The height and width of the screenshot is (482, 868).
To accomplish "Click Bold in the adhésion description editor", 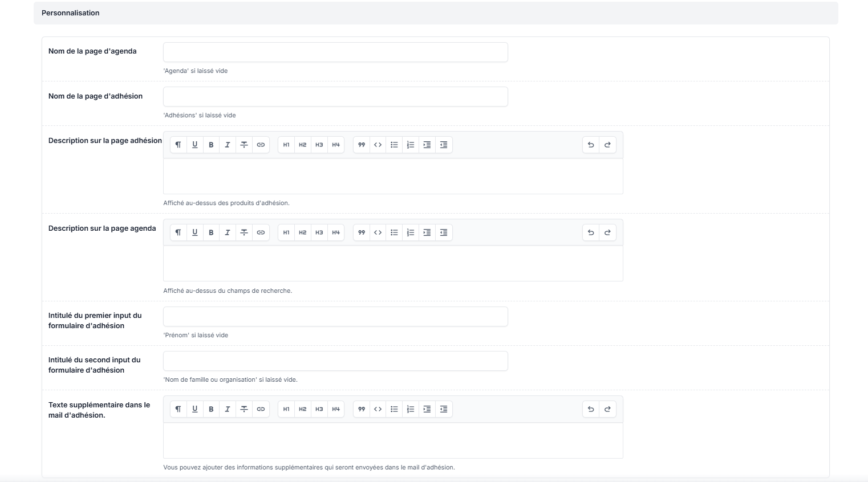I will pyautogui.click(x=211, y=145).
